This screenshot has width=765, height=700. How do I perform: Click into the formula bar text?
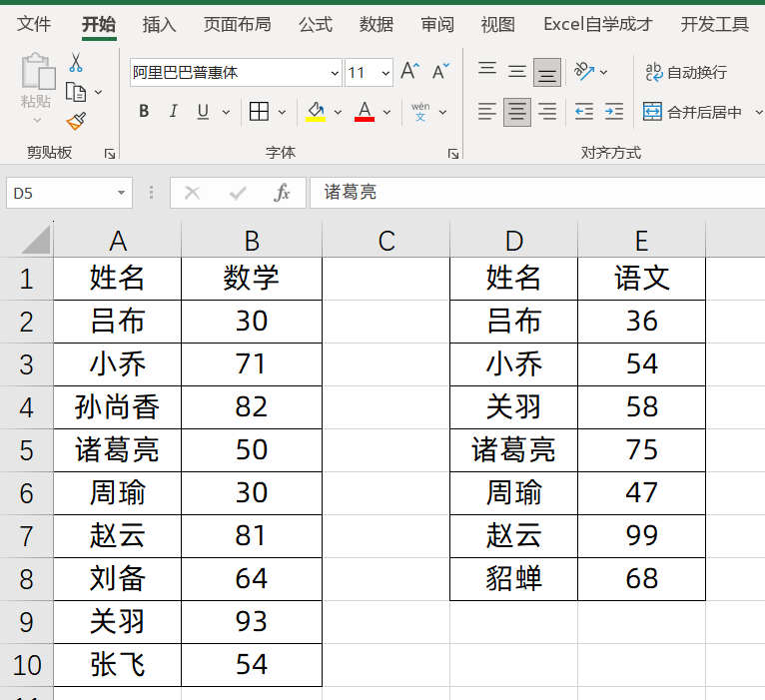(x=536, y=193)
